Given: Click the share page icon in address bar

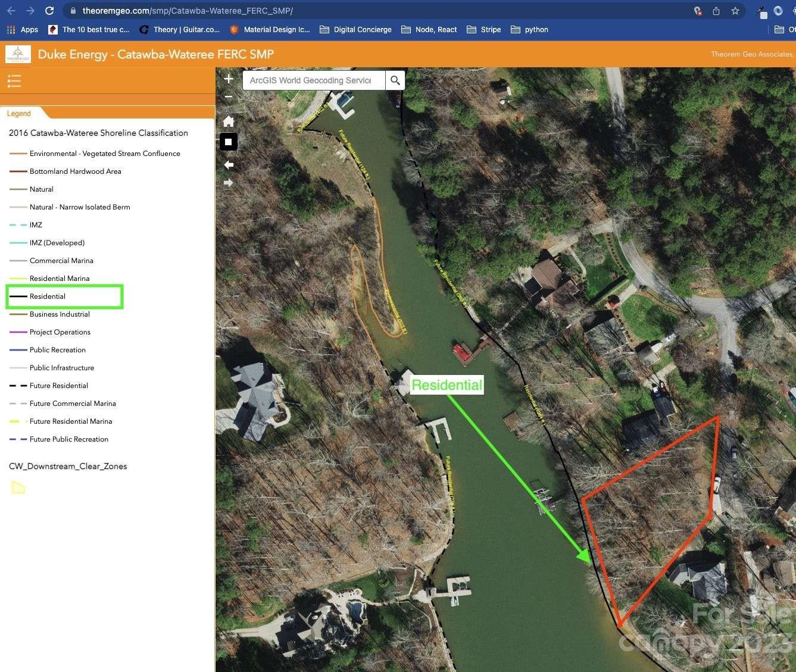Looking at the screenshot, I should (x=716, y=11).
